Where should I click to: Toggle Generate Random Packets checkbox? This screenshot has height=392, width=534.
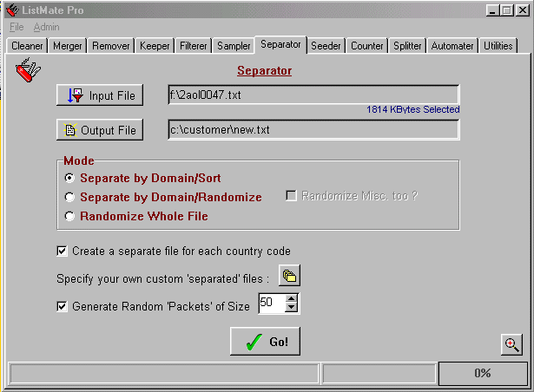[x=62, y=306]
